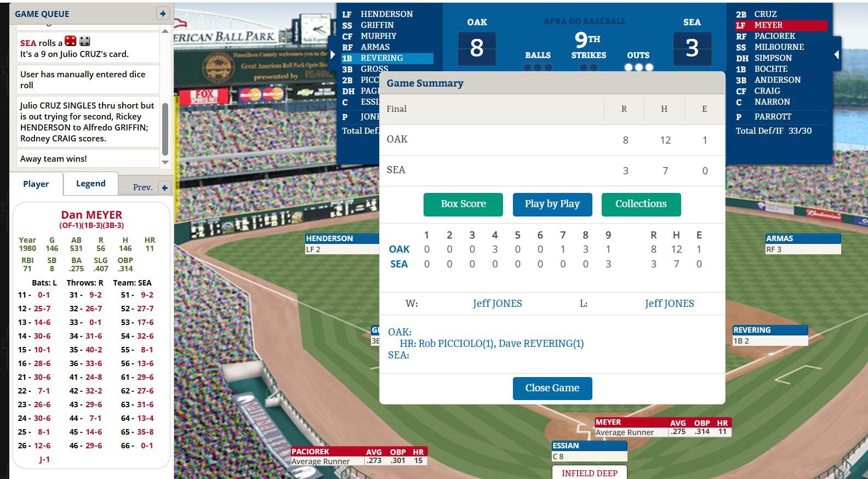Click SEA score 3 on scoreboard
Image resolution: width=868 pixels, height=479 pixels.
click(692, 48)
